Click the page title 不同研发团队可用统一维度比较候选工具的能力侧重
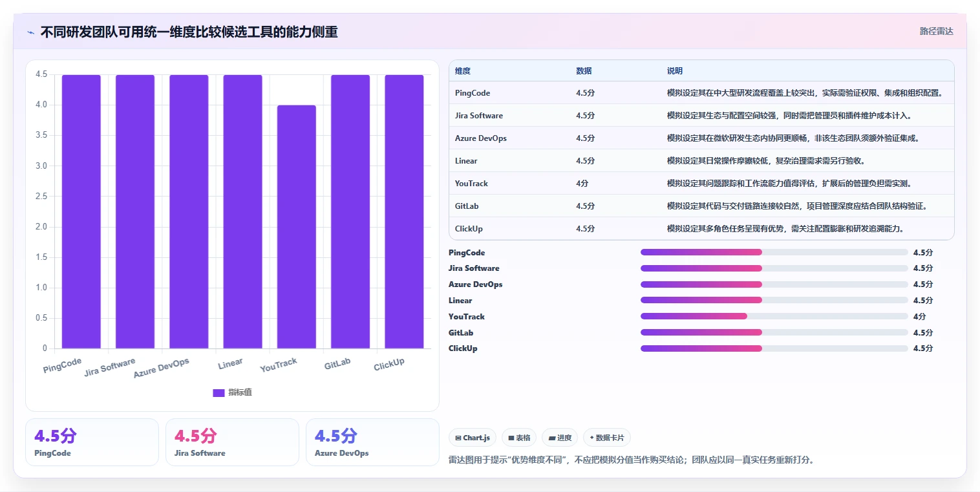This screenshot has width=980, height=492. click(189, 32)
